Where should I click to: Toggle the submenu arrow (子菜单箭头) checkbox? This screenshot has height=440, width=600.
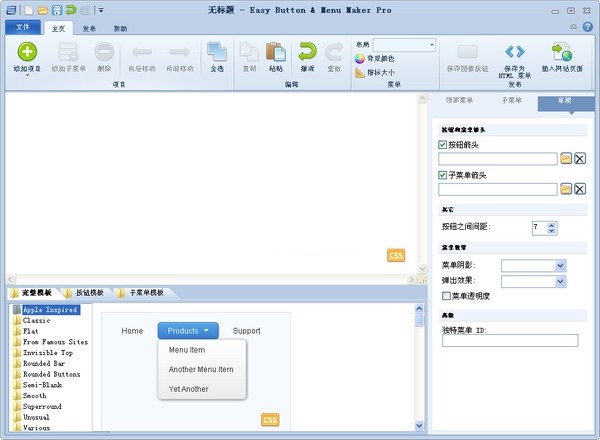click(444, 175)
